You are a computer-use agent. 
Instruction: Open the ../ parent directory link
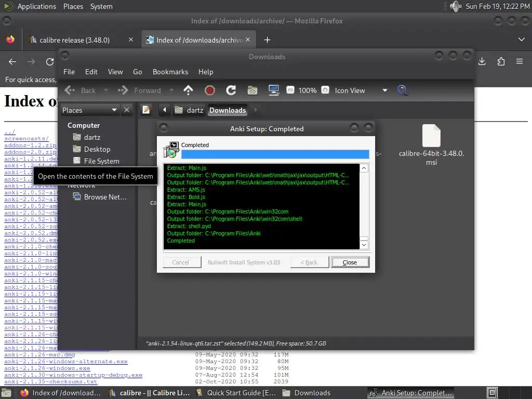9,132
